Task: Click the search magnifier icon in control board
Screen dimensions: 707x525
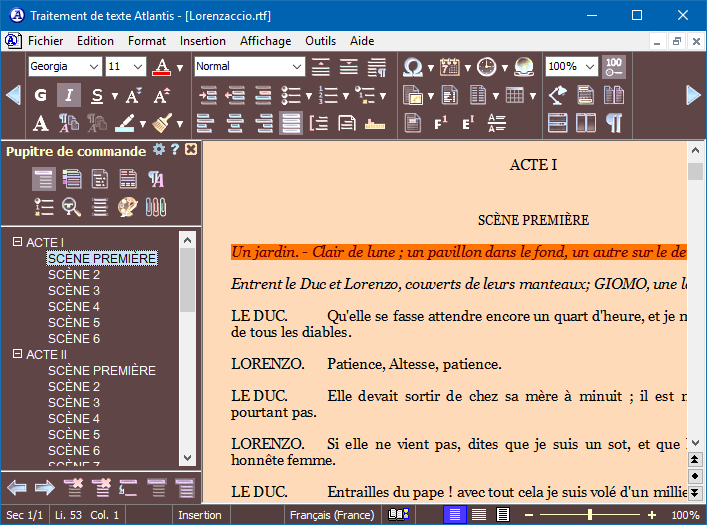Action: click(71, 207)
